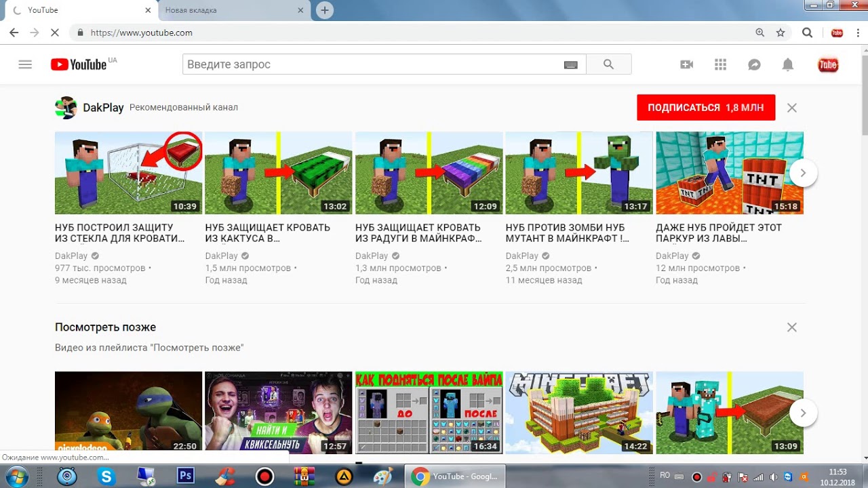Open Photoshop from the taskbar

pyautogui.click(x=185, y=476)
